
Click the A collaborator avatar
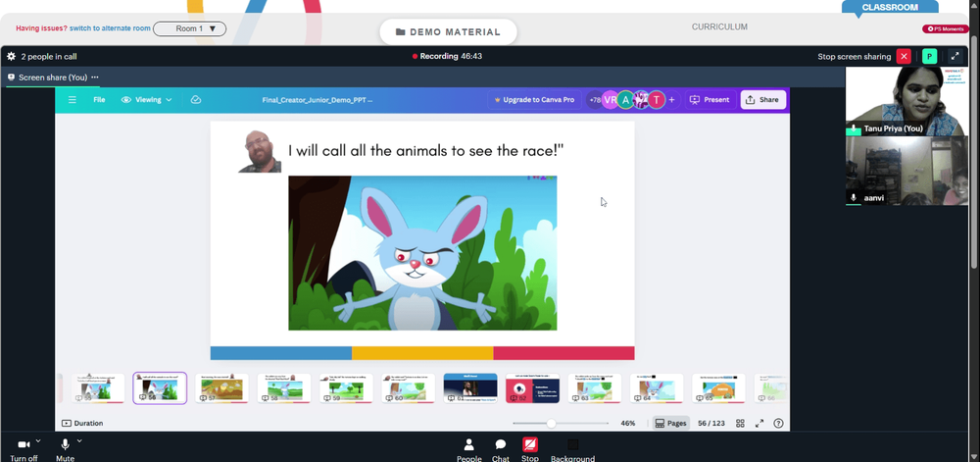625,100
